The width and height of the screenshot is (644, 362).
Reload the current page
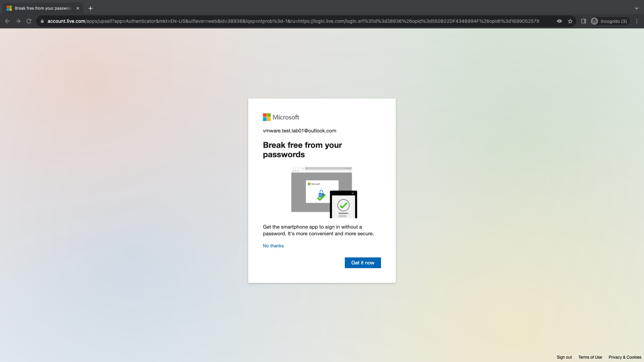pyautogui.click(x=29, y=21)
